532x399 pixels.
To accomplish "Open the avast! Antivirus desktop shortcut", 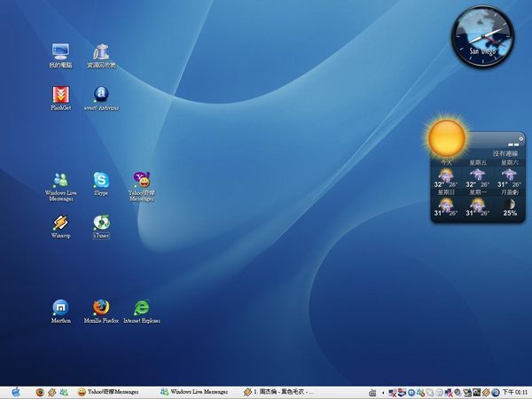I will coord(101,98).
